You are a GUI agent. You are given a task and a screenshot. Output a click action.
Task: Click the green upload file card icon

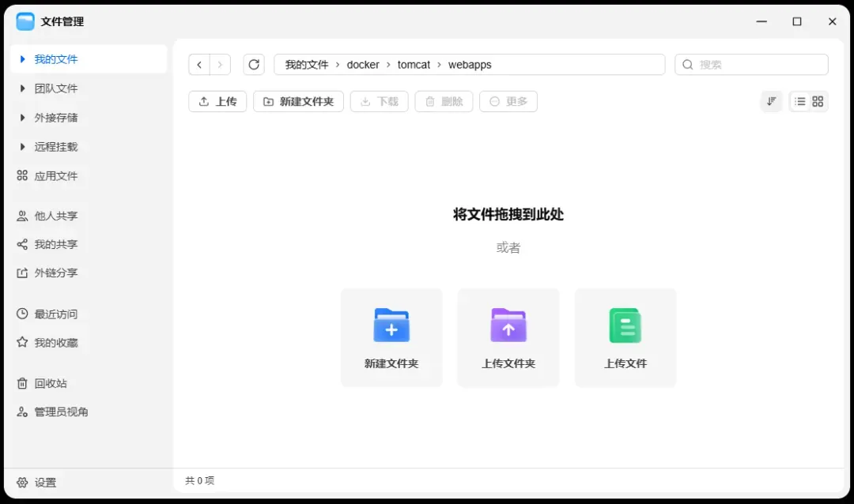[x=625, y=325]
